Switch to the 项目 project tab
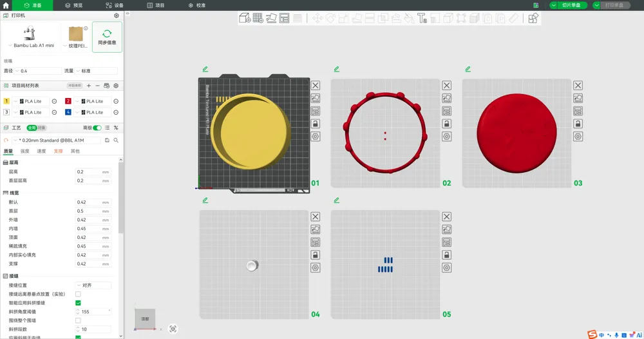This screenshot has height=339, width=644. pyautogui.click(x=156, y=5)
